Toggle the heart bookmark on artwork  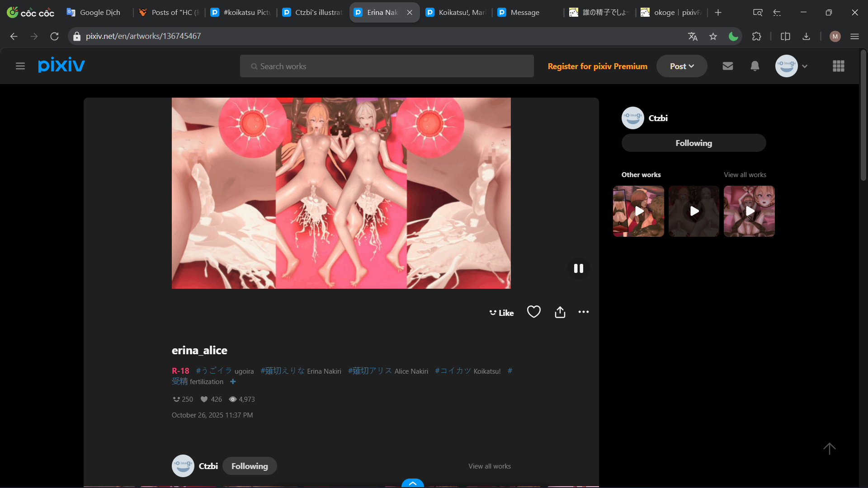534,312
